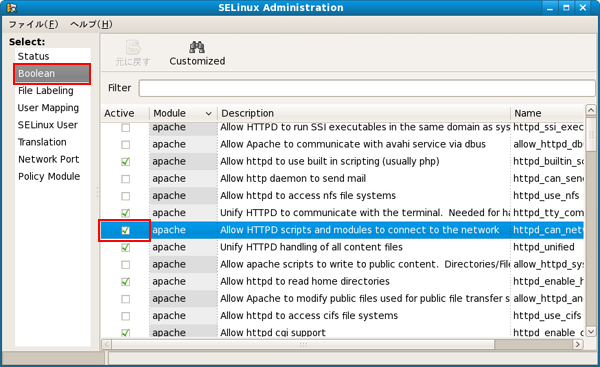Click the Customized binoculars icon
Viewport: 600px width, 367px height.
click(197, 47)
